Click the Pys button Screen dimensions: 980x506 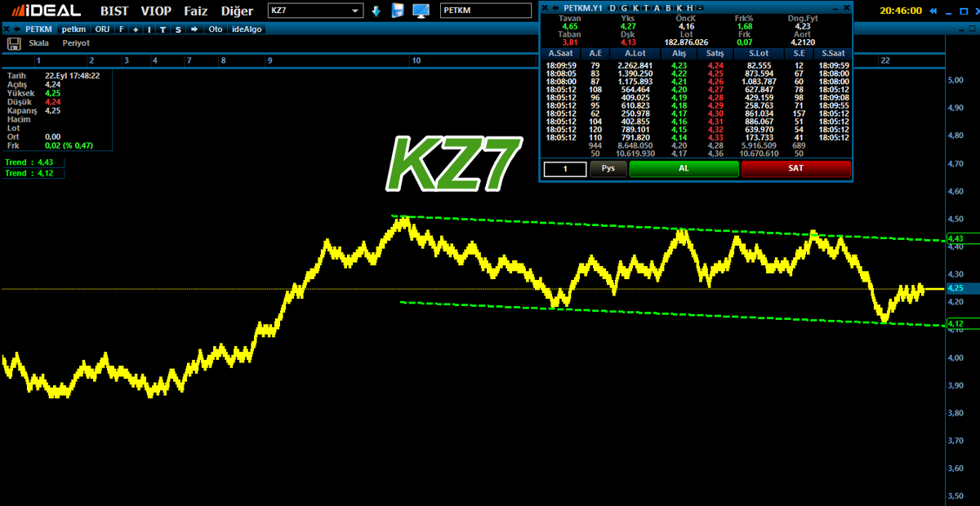pos(608,168)
